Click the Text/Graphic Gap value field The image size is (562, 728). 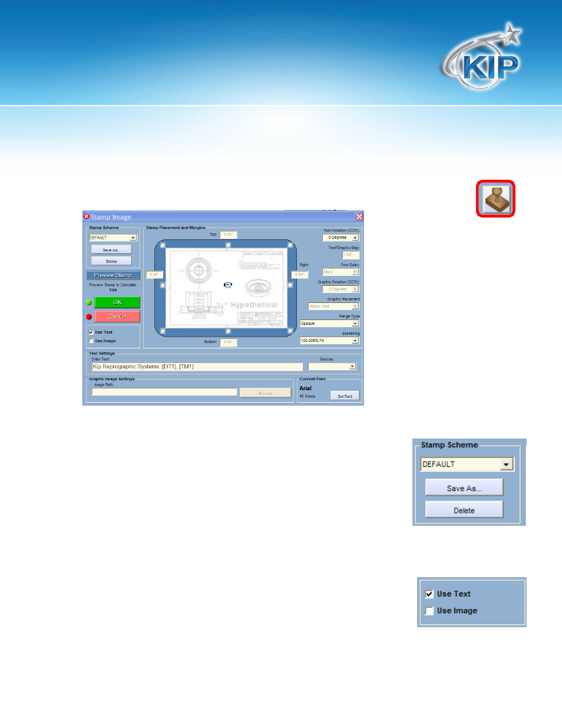click(x=351, y=255)
